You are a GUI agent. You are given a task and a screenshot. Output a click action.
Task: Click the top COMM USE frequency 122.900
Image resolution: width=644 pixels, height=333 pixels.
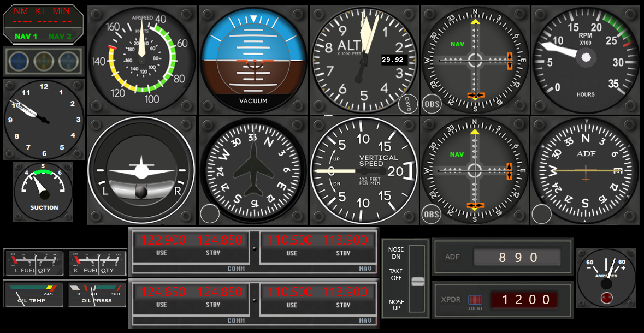[x=164, y=240]
